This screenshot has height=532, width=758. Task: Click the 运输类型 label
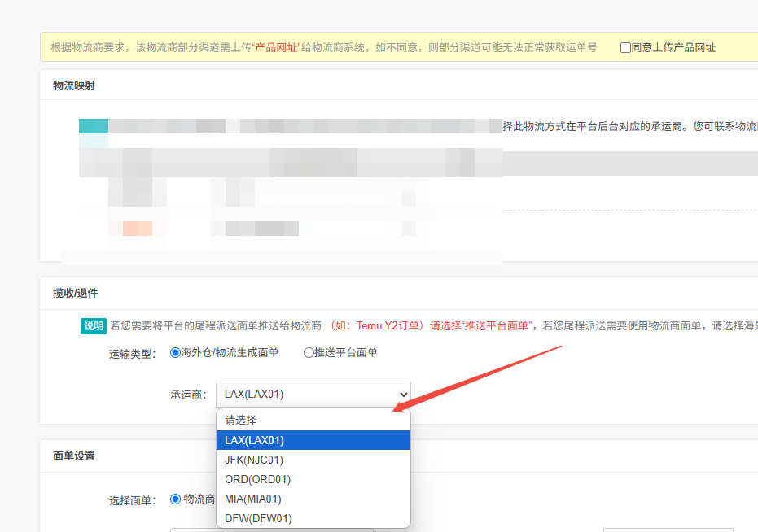[x=132, y=354]
